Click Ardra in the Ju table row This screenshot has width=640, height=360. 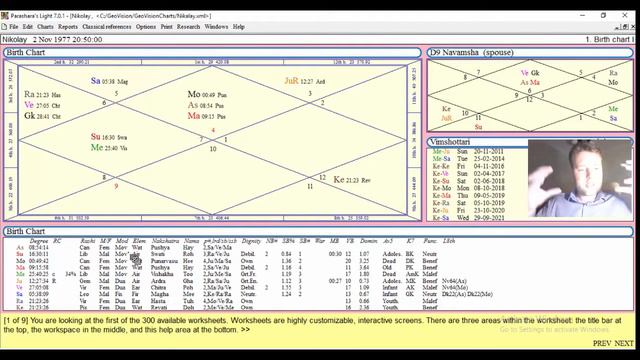pos(158,281)
